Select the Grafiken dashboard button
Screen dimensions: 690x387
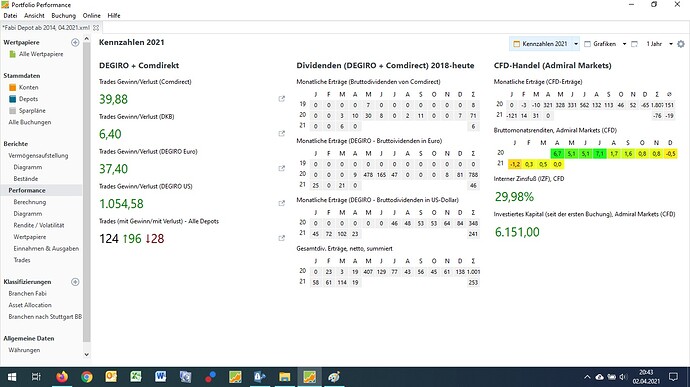point(600,44)
